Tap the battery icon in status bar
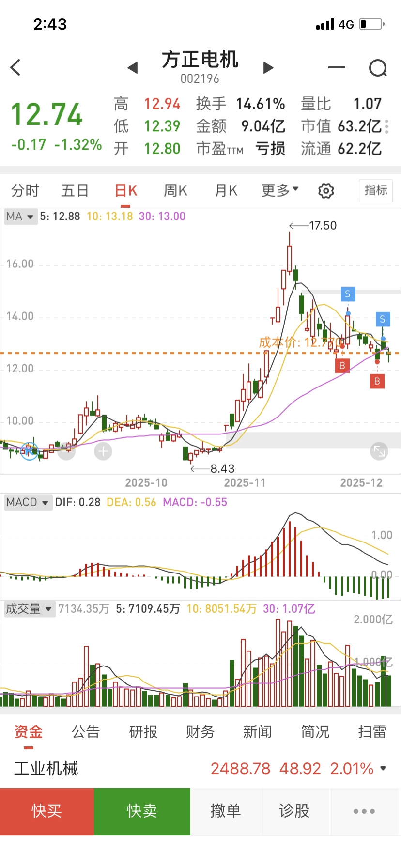 pyautogui.click(x=371, y=24)
